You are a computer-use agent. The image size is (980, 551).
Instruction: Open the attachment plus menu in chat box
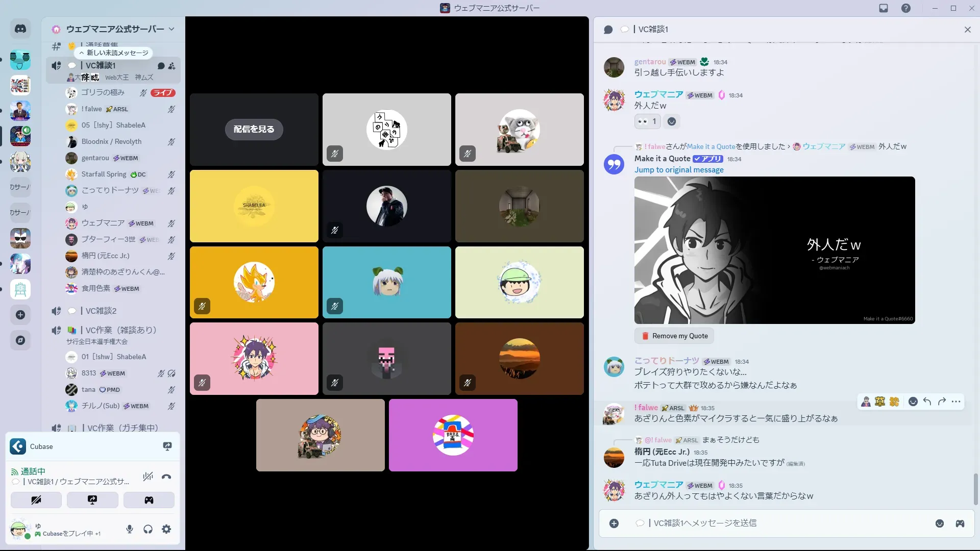(614, 523)
